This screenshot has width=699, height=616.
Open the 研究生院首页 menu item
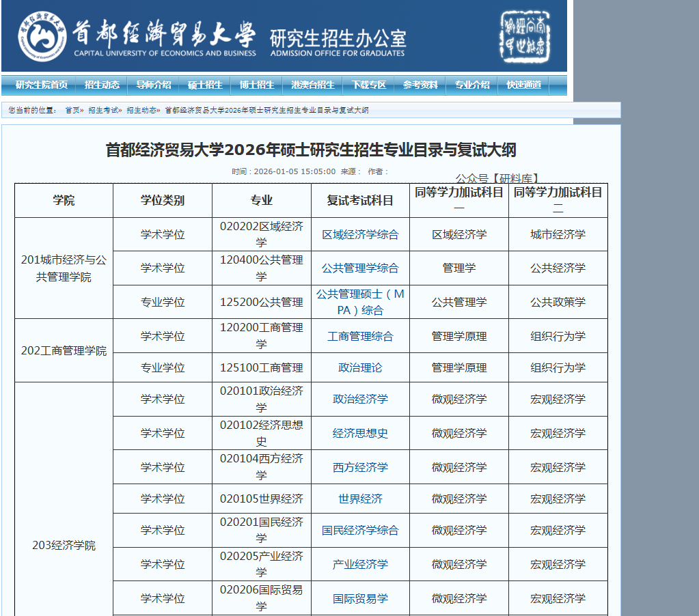click(x=42, y=85)
